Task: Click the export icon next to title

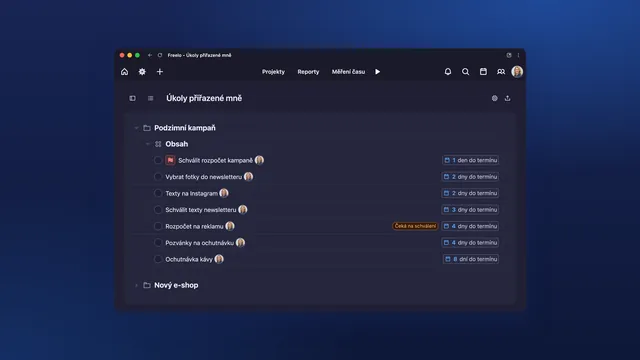Action: click(507, 98)
